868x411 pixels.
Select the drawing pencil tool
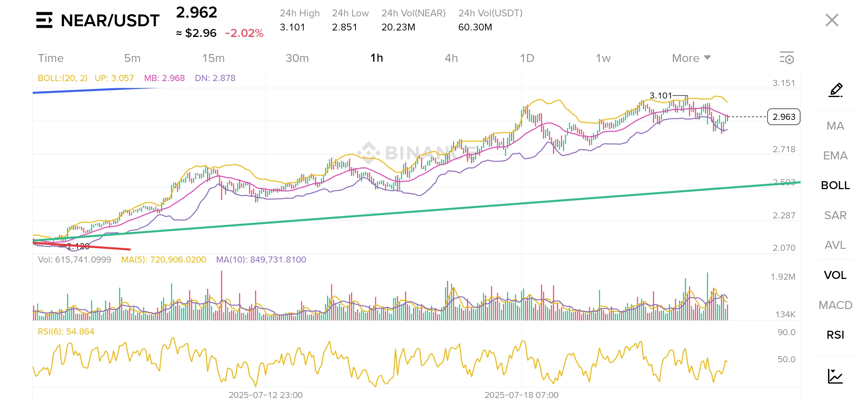(x=836, y=90)
